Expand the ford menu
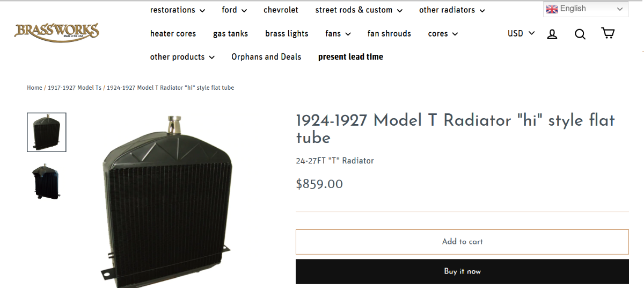This screenshot has width=644, height=288. (x=234, y=10)
